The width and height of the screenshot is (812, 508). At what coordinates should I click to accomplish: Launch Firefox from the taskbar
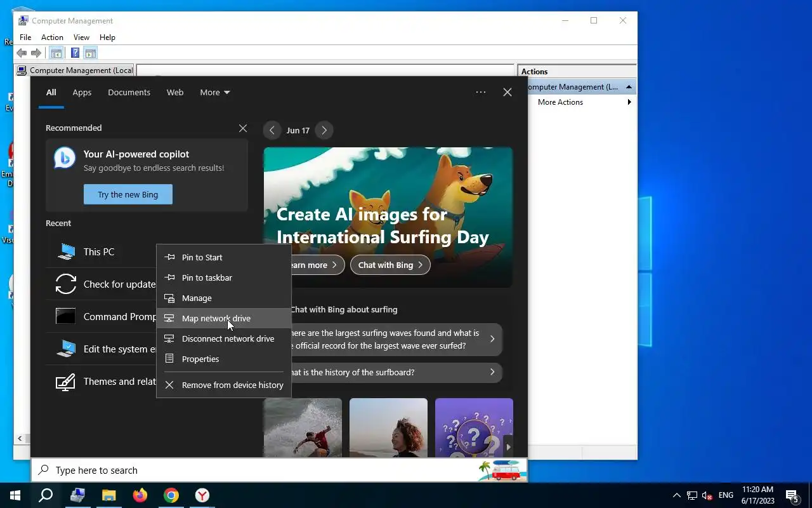coord(140,495)
